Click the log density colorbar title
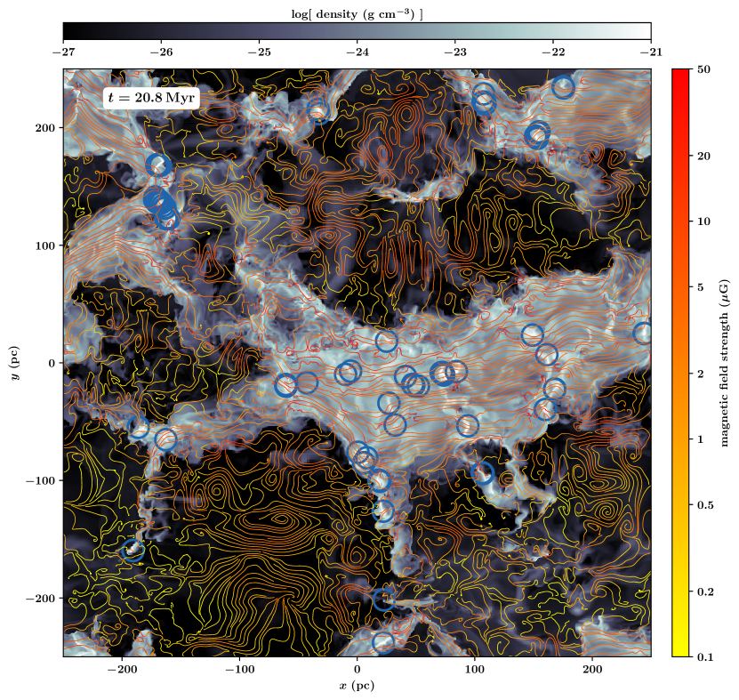The image size is (739, 700). 357,13
